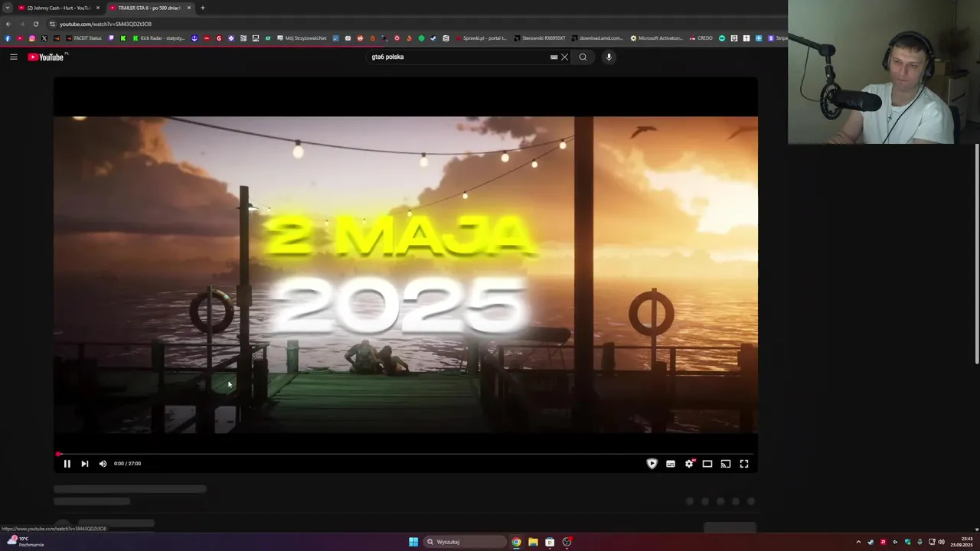This screenshot has width=980, height=551.
Task: Click the youtube.com address bar URL
Action: pos(106,24)
